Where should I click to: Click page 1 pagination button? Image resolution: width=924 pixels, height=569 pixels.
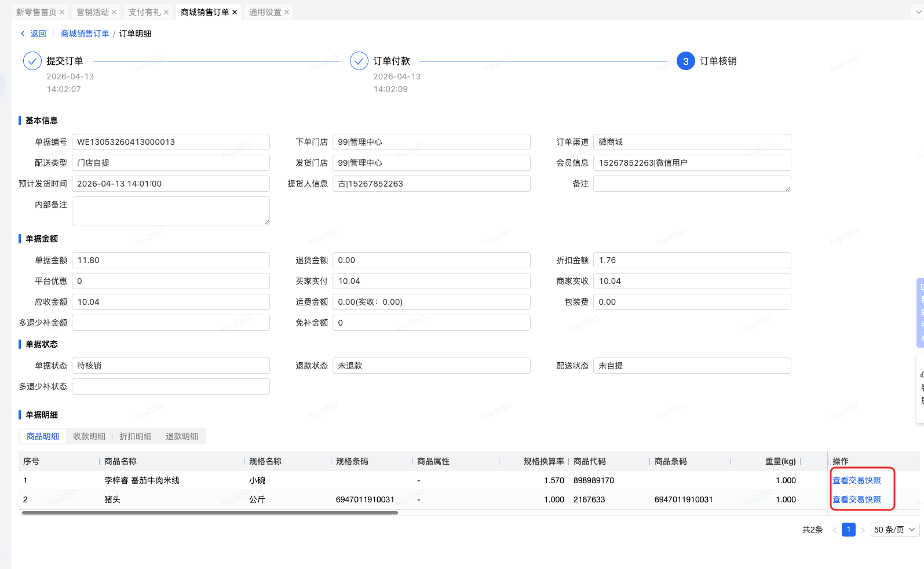[x=849, y=530]
